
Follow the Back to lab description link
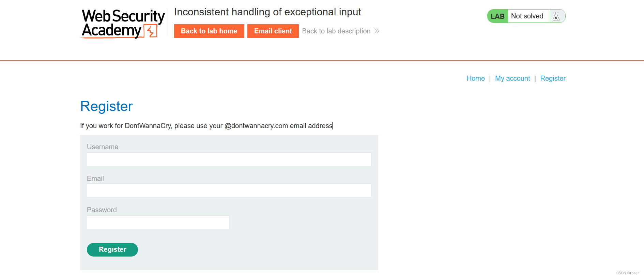[336, 31]
